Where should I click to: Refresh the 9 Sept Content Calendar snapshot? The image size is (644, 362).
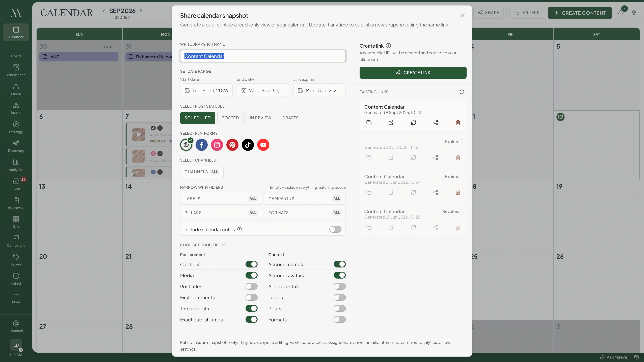tap(414, 123)
